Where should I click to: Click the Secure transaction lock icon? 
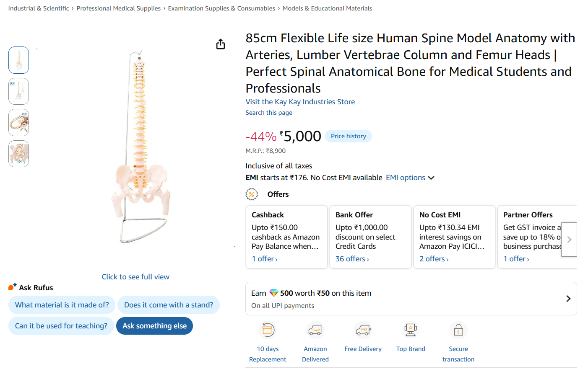pyautogui.click(x=458, y=330)
